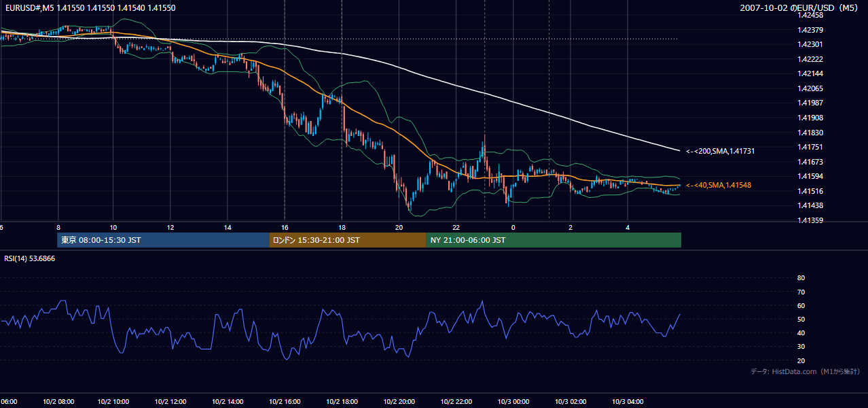
Task: Click price axis value 1.41751
Action: tap(810, 147)
